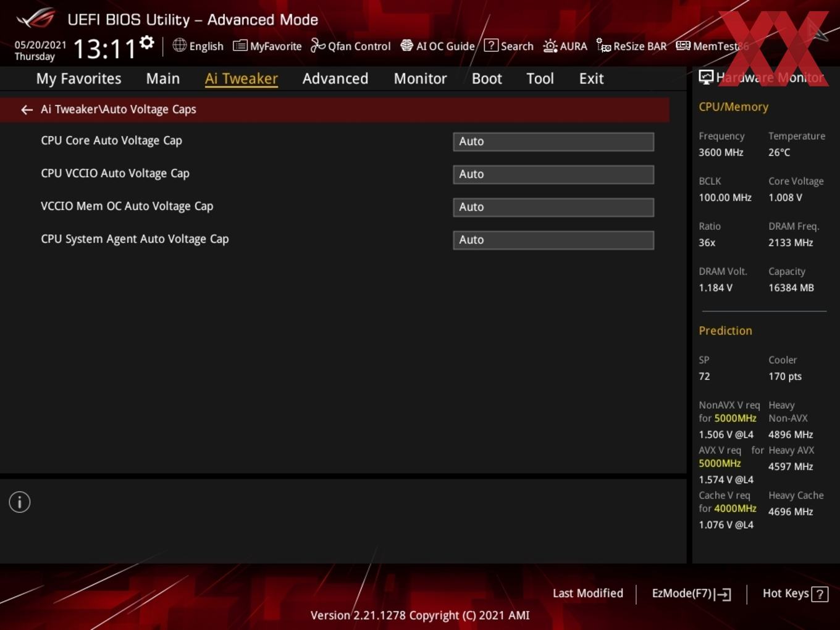Click the globe language icon
This screenshot has width=840, height=630.
179,45
